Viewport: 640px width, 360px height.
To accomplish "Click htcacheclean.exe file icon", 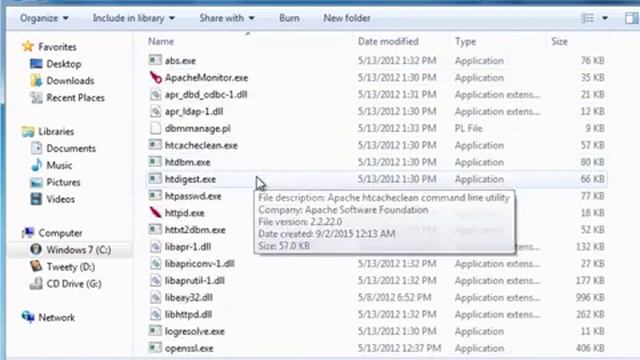I will coord(155,145).
